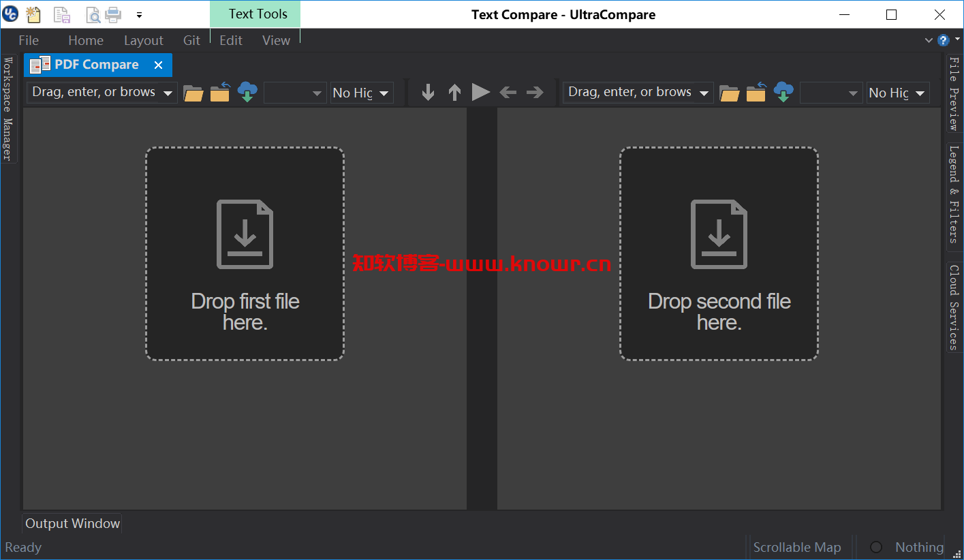
Task: Open first file from cloud
Action: (x=247, y=92)
